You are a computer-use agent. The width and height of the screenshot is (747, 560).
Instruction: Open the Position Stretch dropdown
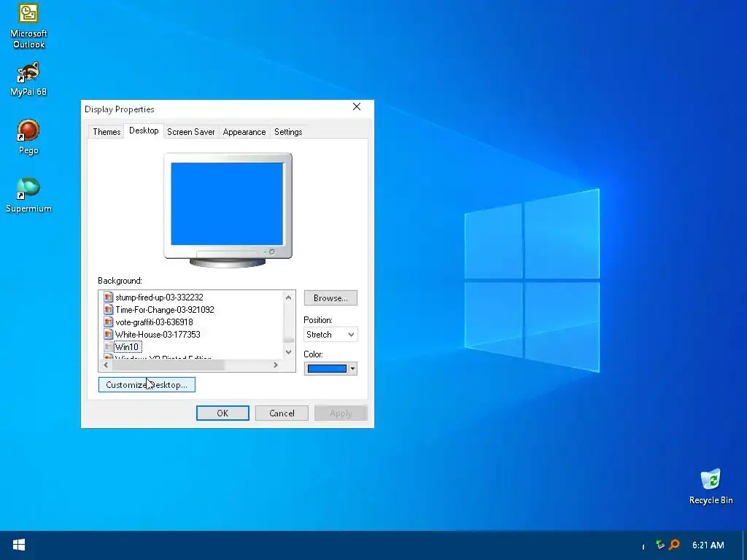point(330,334)
